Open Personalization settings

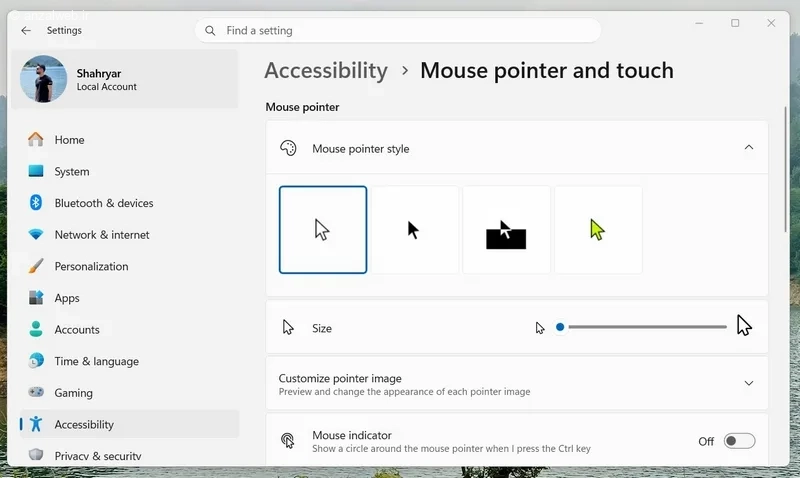(x=129, y=266)
